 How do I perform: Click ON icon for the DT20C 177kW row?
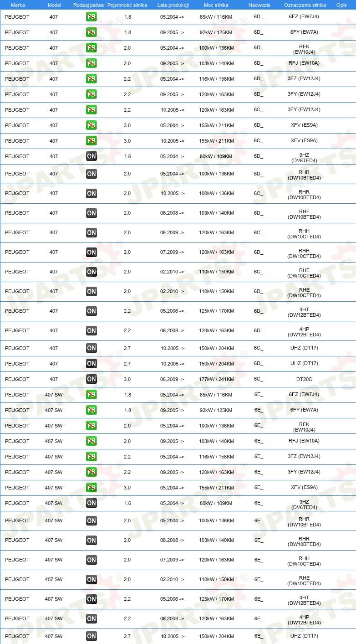coord(91,379)
